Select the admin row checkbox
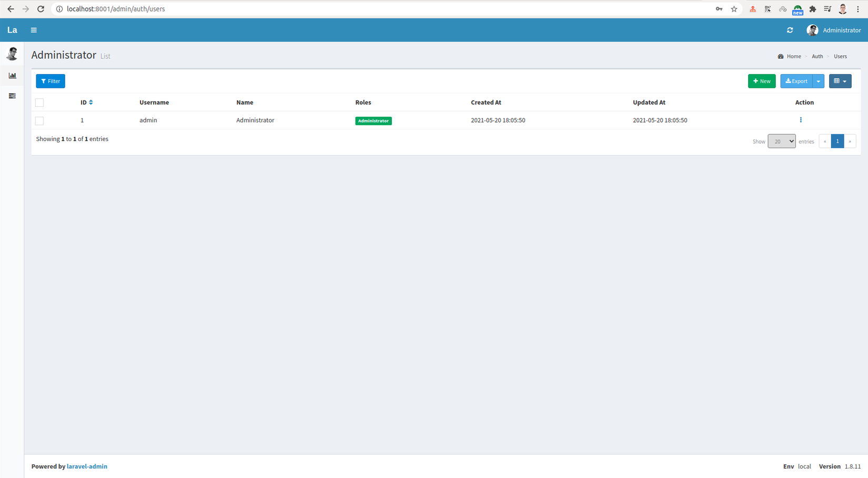Screen dimensions: 868x478 point(39,121)
